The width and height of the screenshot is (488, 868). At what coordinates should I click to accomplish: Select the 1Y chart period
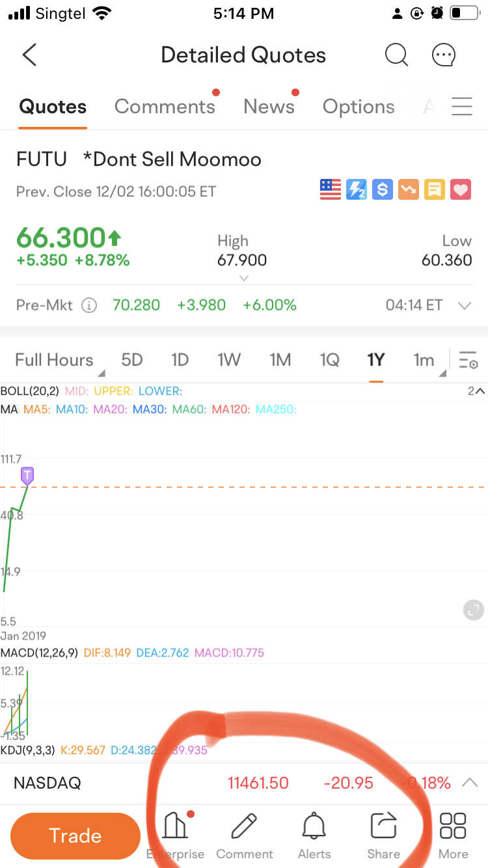376,360
